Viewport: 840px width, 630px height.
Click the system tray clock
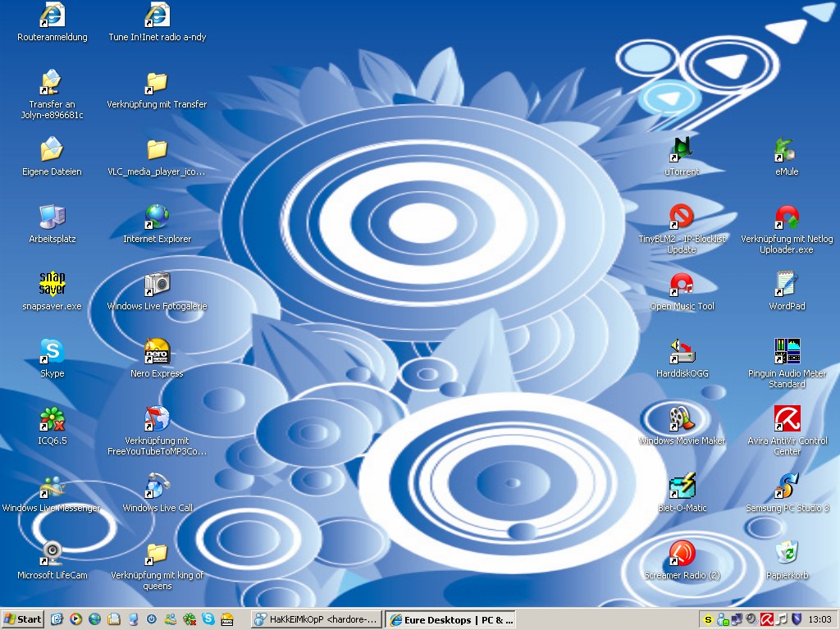click(819, 619)
